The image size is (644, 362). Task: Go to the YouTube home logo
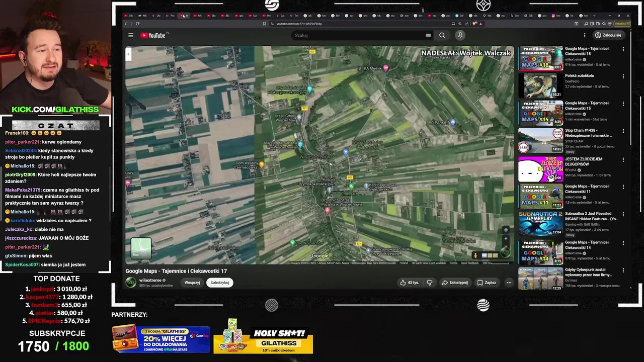point(153,35)
